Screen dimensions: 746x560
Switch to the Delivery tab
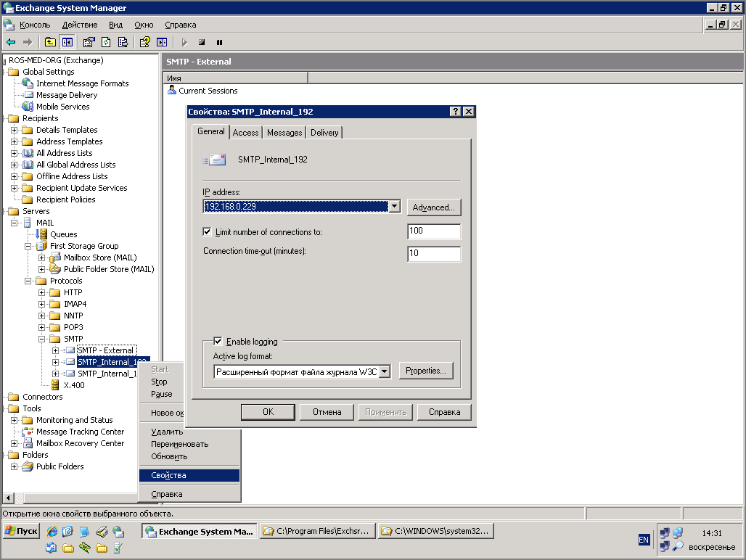[324, 133]
